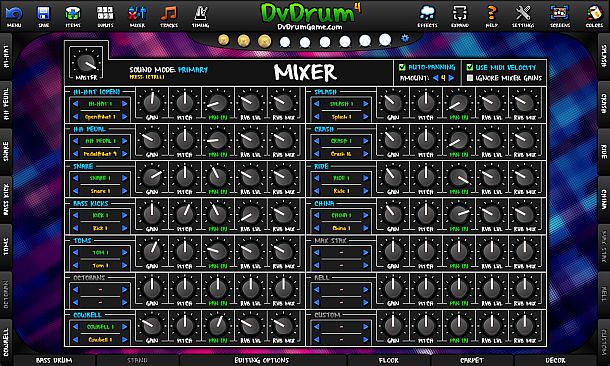The height and width of the screenshot is (366, 610).
Task: Click the Bass Drum bottom button
Action: pyautogui.click(x=54, y=361)
